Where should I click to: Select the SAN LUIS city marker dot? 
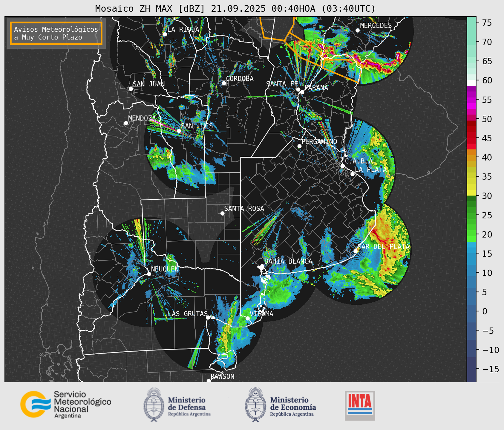click(x=179, y=131)
